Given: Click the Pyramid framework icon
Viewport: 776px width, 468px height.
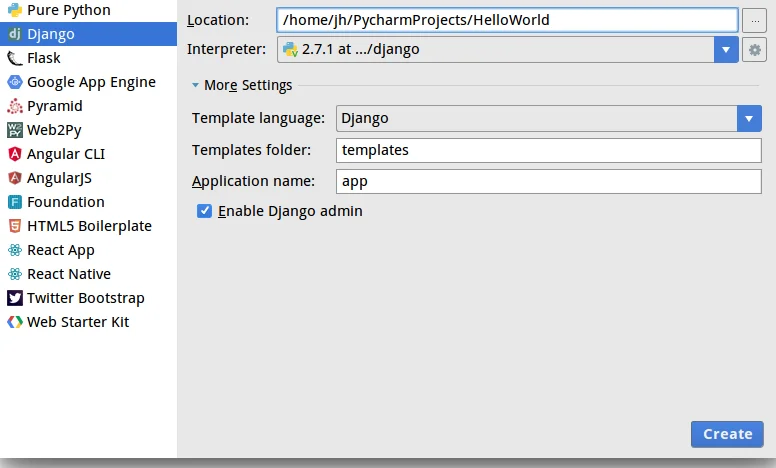Looking at the screenshot, I should 15,106.
